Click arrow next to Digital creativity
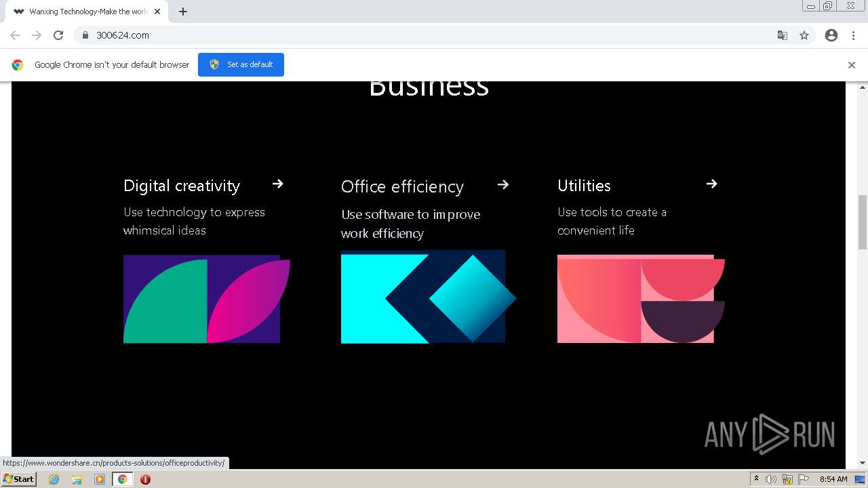This screenshot has height=488, width=868. 277,184
